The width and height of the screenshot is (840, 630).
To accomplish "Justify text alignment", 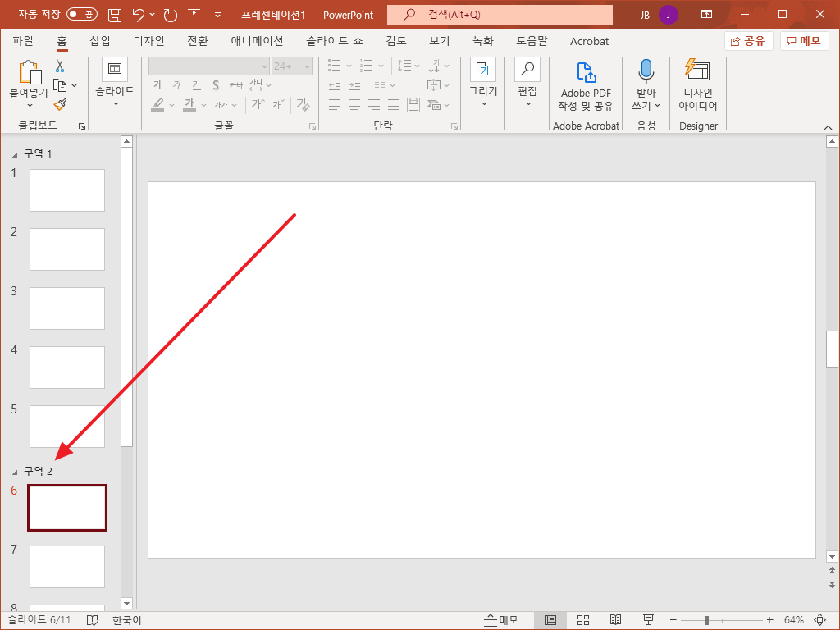I will pyautogui.click(x=394, y=104).
